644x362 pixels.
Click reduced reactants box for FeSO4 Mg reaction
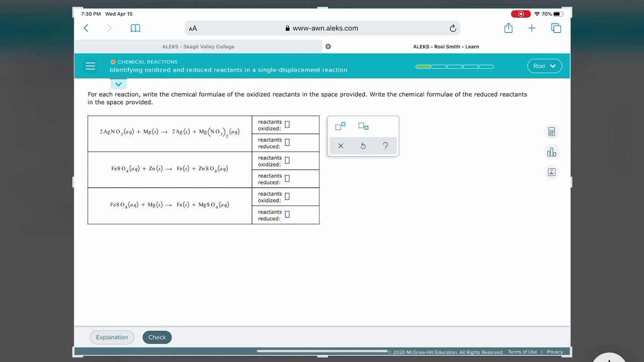(287, 215)
